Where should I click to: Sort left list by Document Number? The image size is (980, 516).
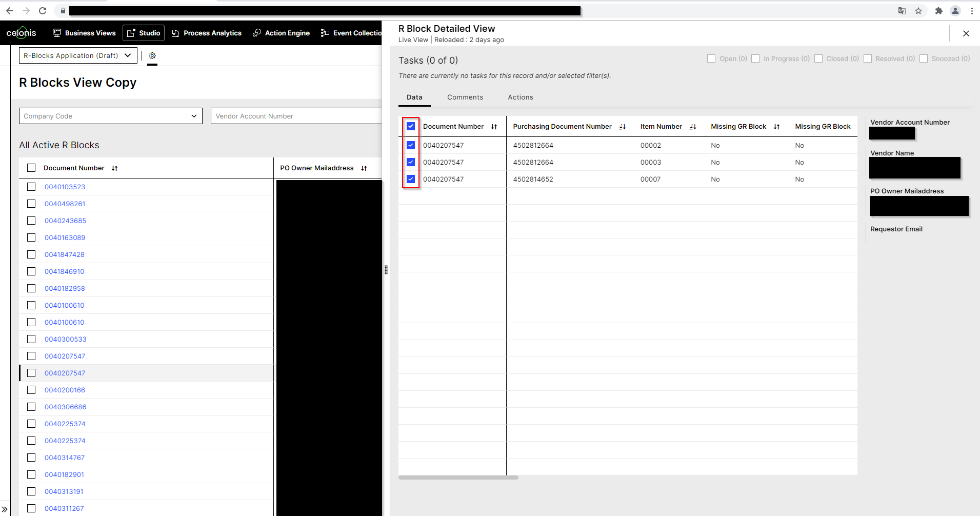click(114, 168)
